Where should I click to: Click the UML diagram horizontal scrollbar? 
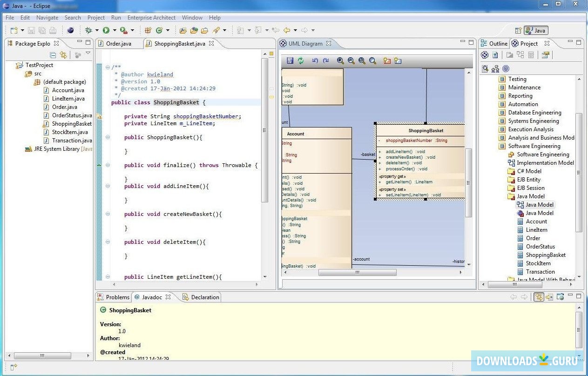pos(358,272)
